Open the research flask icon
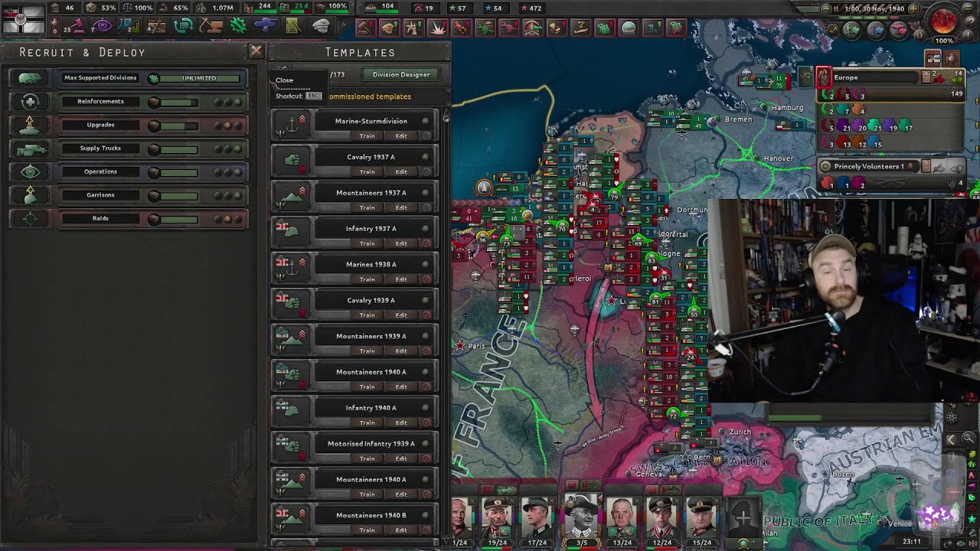 point(129,27)
